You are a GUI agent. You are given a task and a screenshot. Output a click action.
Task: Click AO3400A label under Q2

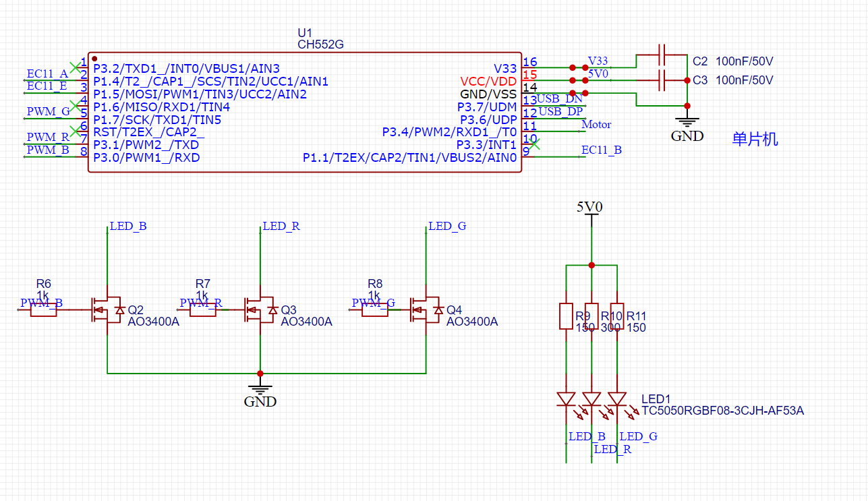coord(154,322)
